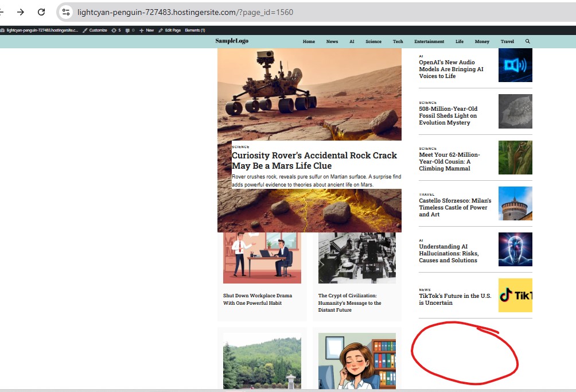576x392 pixels.
Task: Open Customize in the admin bar
Action: [x=95, y=30]
